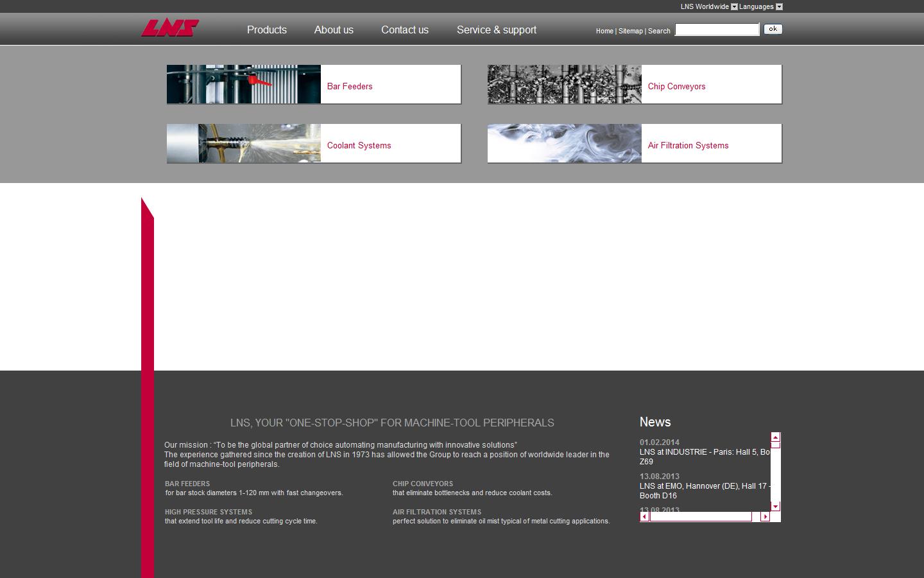
Task: Follow the Sitemap link
Action: pos(630,31)
